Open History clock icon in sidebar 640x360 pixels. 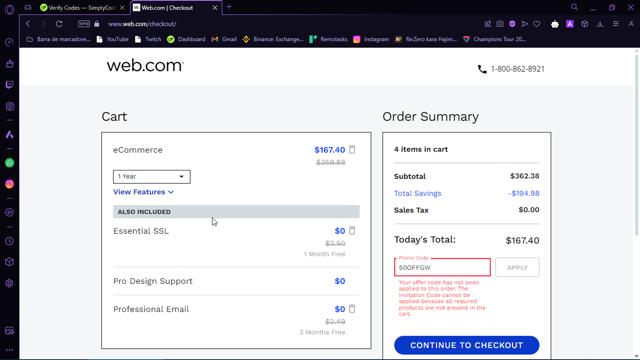point(9,241)
